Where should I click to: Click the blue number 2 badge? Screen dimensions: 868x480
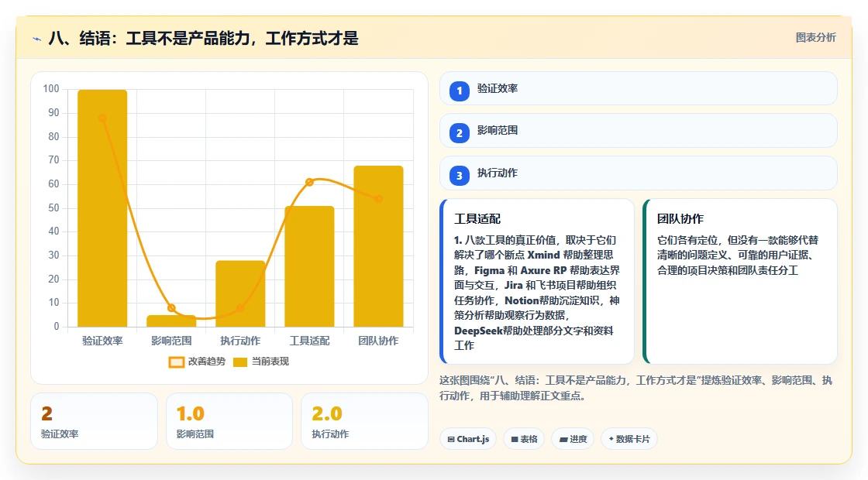click(x=459, y=132)
